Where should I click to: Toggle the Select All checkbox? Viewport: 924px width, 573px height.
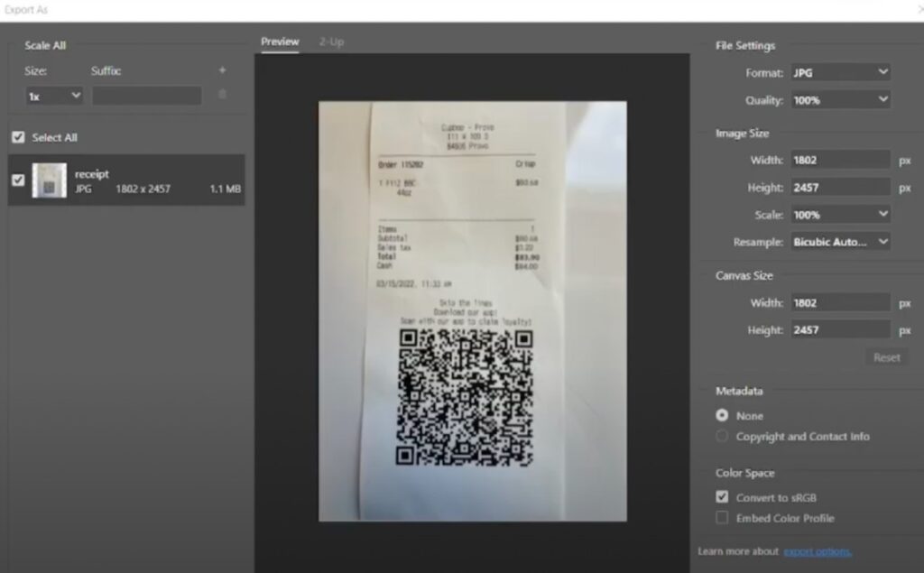pyautogui.click(x=18, y=137)
